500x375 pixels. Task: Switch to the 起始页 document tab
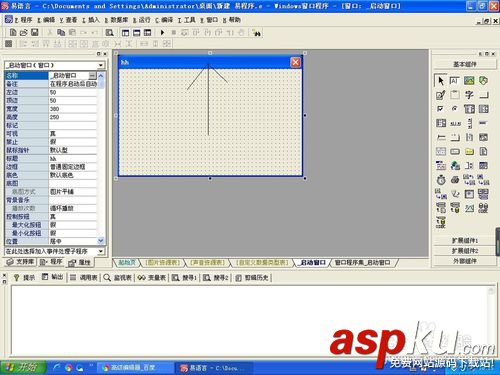tap(127, 263)
